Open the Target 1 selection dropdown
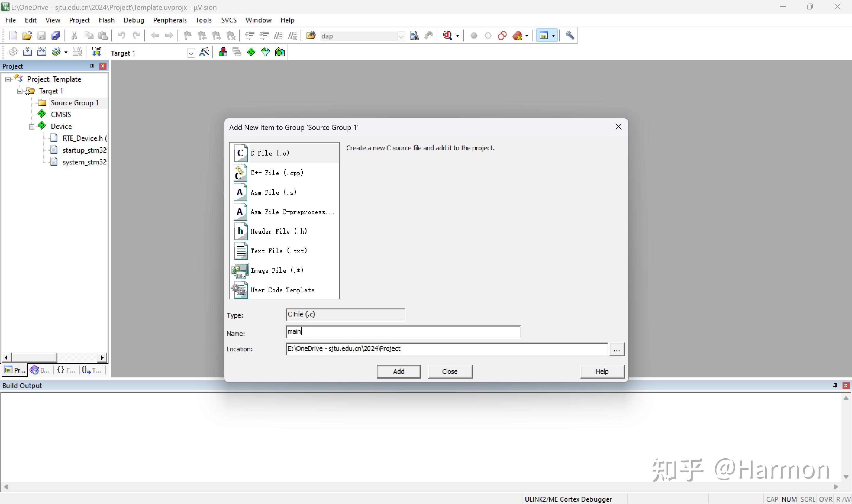 point(191,53)
